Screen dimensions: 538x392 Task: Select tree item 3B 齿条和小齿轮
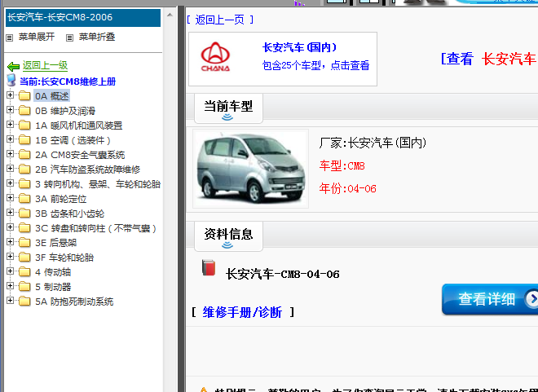[69, 214]
